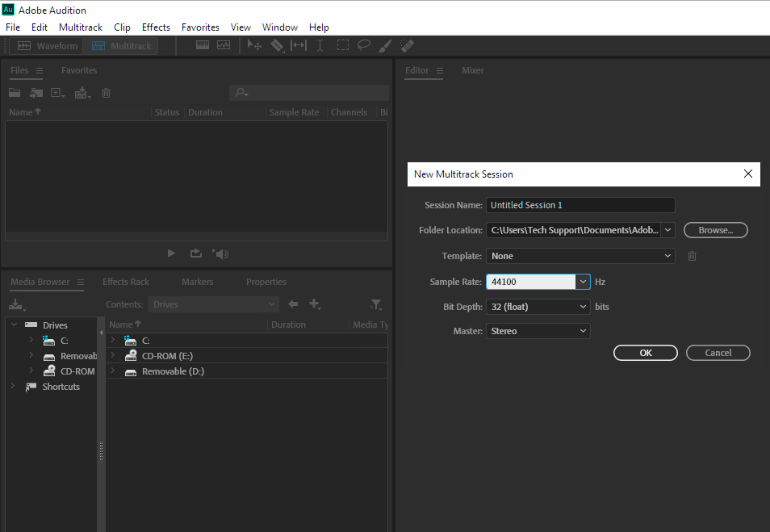This screenshot has height=532, width=770.
Task: Switch to the Mixer tab
Action: click(472, 70)
